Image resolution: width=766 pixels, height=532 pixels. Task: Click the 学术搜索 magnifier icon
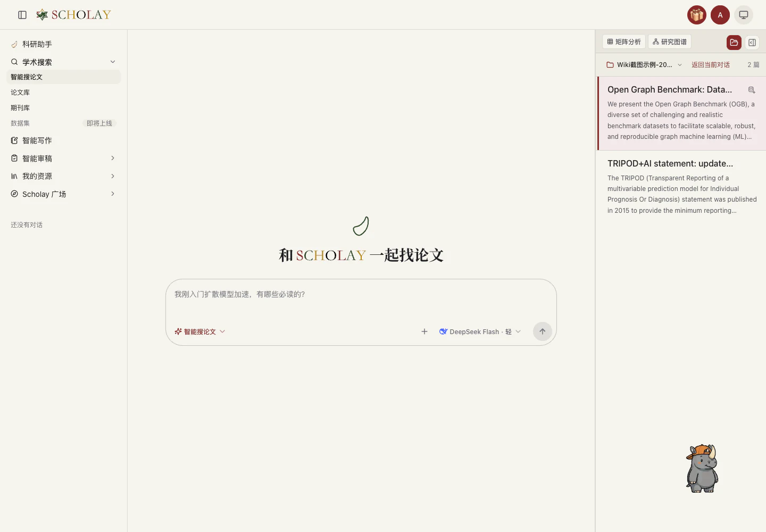[14, 62]
